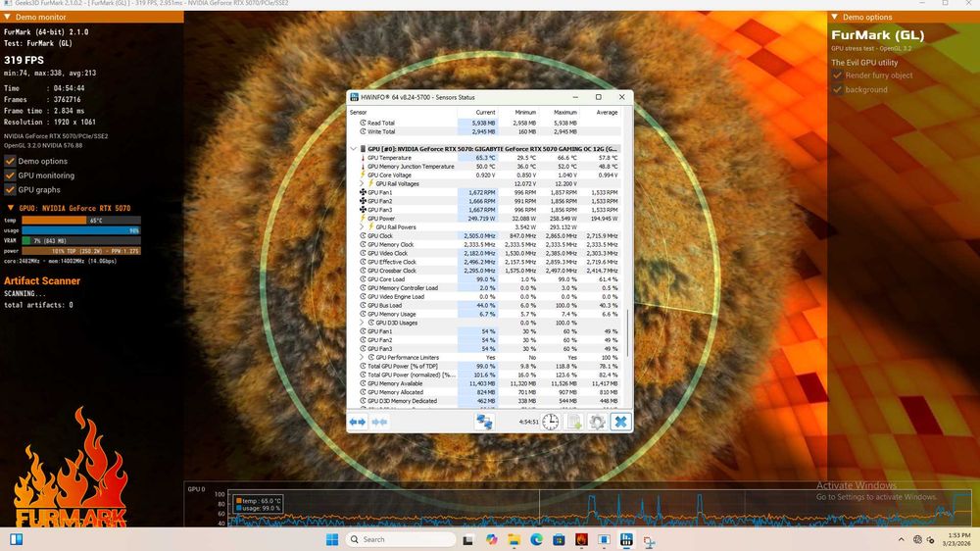Expand GPU Performance Limiters row

pos(362,357)
